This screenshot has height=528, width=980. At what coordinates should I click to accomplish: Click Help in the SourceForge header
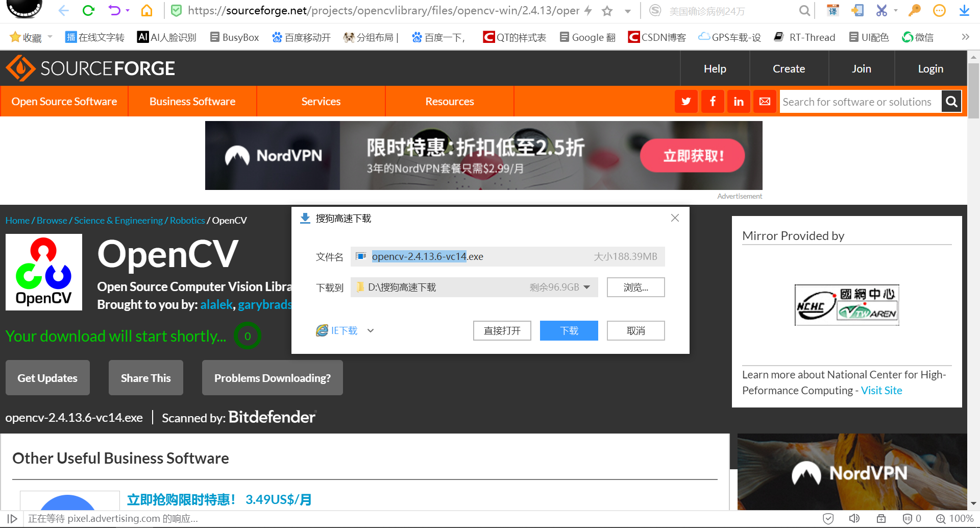715,68
